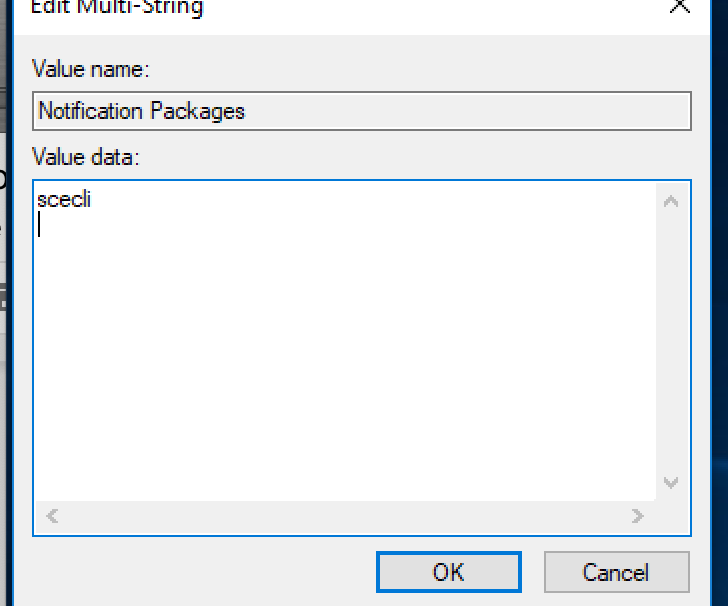Click at the end of the scecli text

(92, 200)
